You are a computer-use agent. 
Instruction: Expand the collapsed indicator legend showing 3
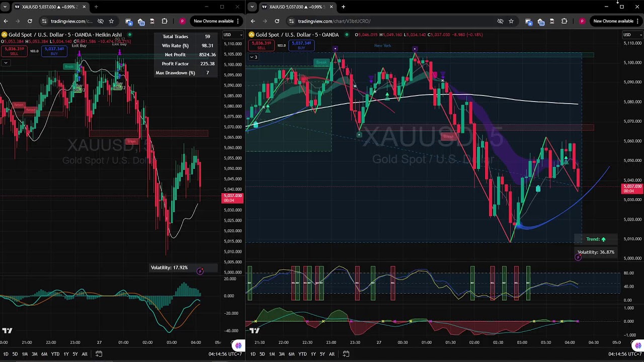pos(253,57)
